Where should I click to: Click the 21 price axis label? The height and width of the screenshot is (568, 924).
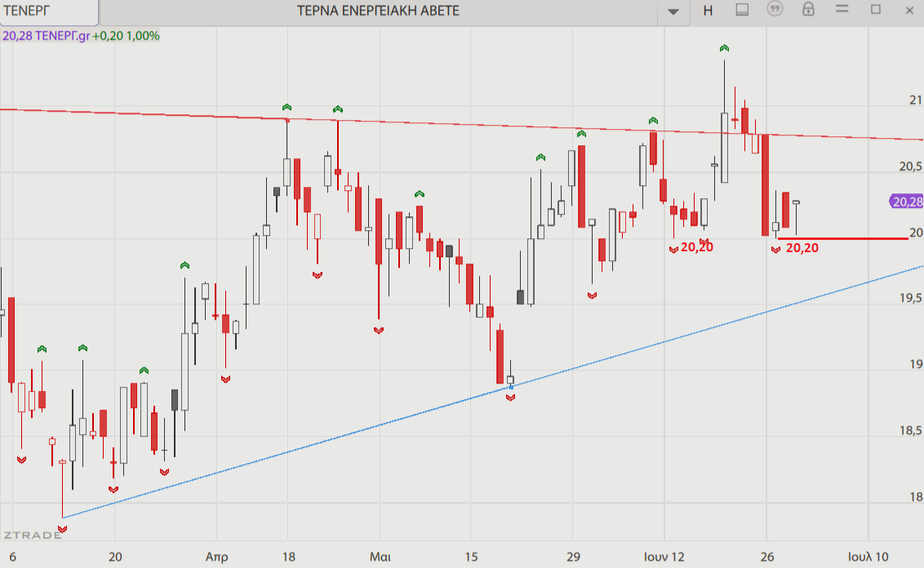pyautogui.click(x=915, y=100)
